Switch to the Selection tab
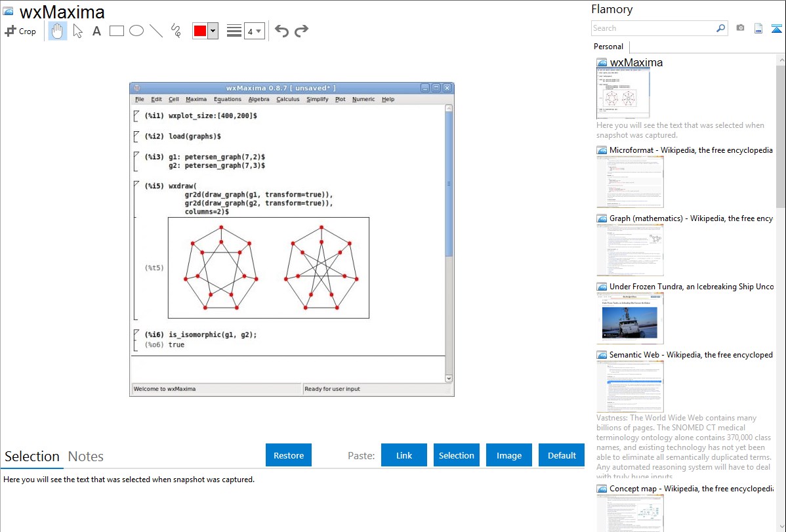The height and width of the screenshot is (532, 786). click(32, 457)
